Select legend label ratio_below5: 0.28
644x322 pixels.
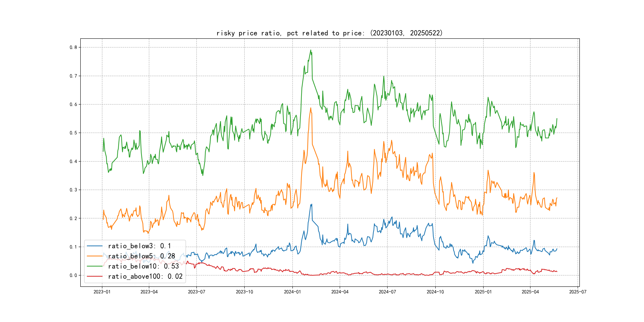[x=142, y=256]
